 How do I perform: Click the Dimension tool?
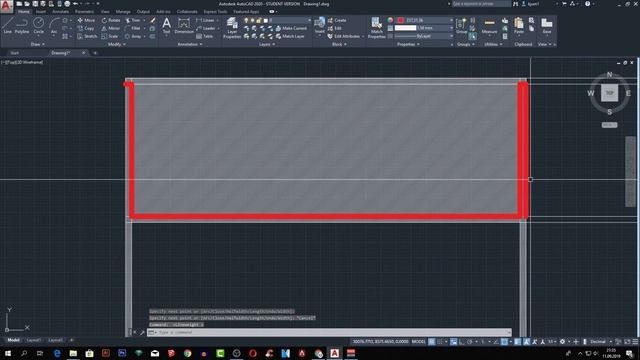184,25
